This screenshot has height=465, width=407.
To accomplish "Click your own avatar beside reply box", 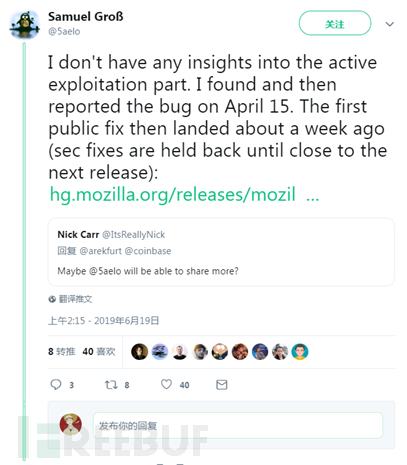I will click(71, 424).
